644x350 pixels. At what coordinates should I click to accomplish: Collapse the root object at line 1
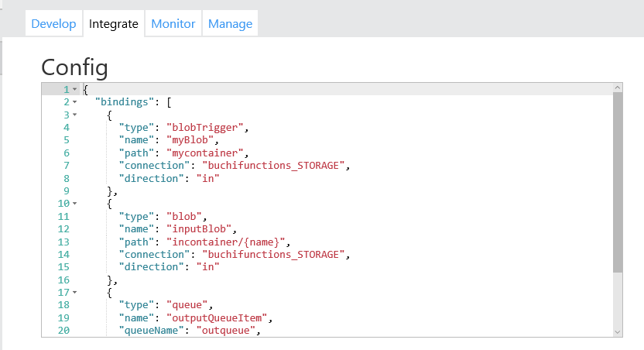click(x=74, y=90)
